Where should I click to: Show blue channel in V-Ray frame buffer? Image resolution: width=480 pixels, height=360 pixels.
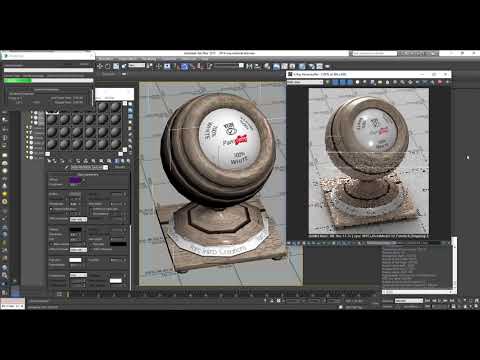349,82
